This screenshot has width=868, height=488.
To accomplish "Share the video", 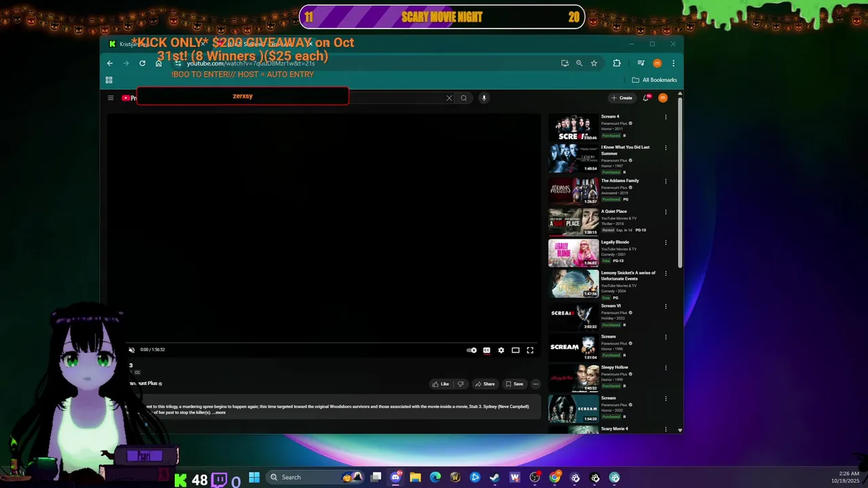I will pos(485,384).
